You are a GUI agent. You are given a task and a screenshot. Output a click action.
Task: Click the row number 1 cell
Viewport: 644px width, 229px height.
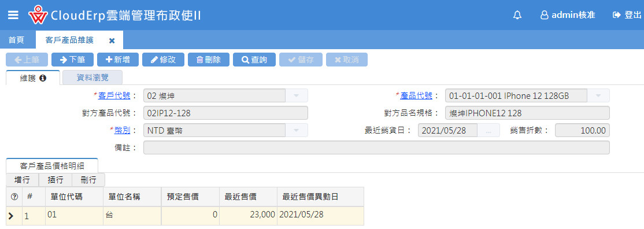click(x=34, y=216)
